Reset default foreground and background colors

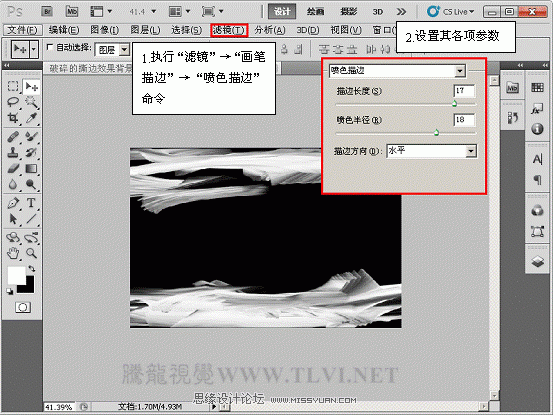pyautogui.click(x=10, y=291)
